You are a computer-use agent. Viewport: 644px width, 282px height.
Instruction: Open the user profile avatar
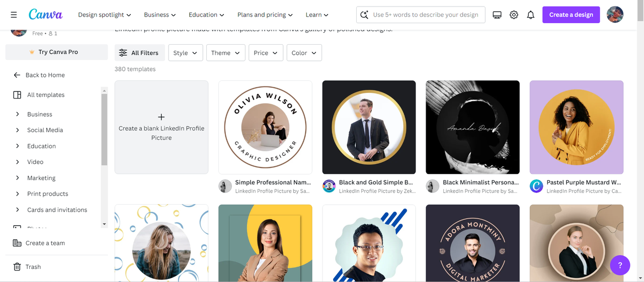615,15
